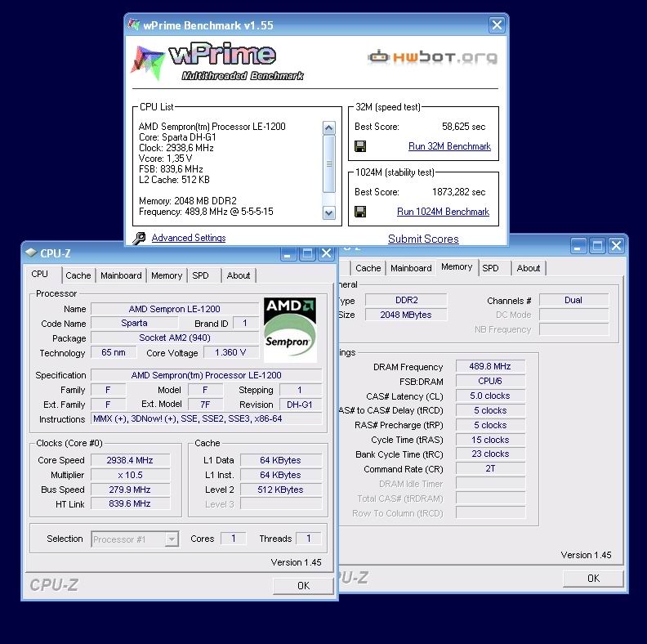Minimize the rear CPU-Z Memory window
647x644 pixels.
pyautogui.click(x=578, y=246)
